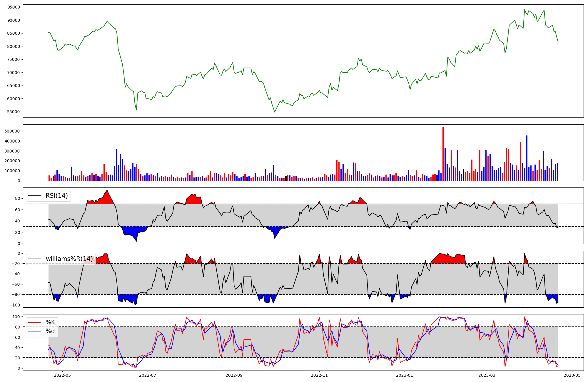
Task: Click the 500000 volume axis label
Action: [12, 131]
